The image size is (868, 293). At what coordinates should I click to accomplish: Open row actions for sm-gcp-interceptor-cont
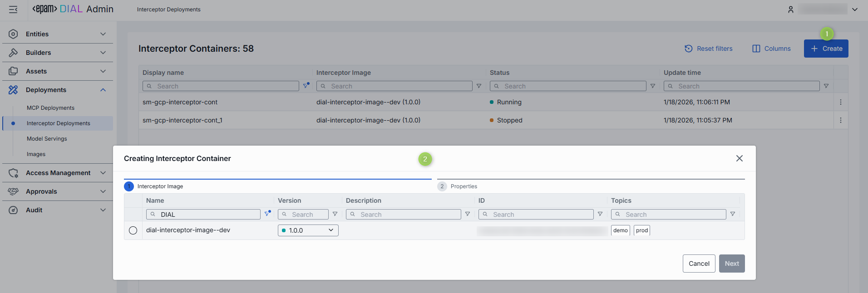click(840, 102)
